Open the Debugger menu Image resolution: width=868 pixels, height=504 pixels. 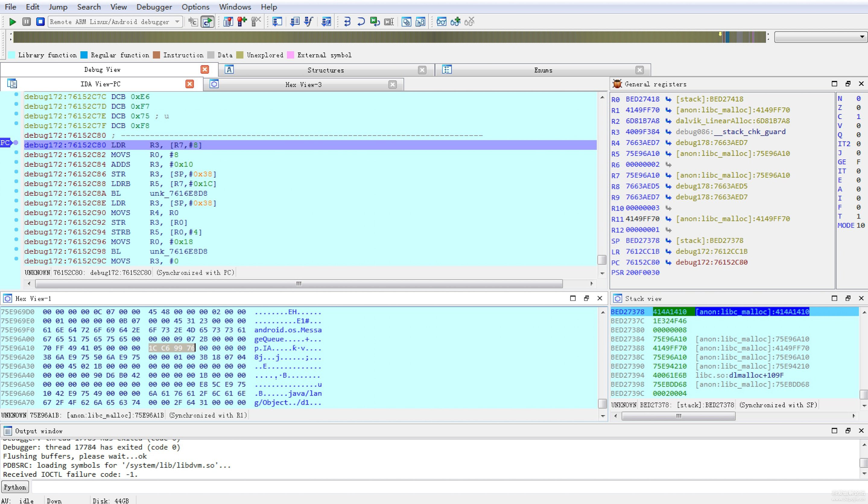[154, 7]
